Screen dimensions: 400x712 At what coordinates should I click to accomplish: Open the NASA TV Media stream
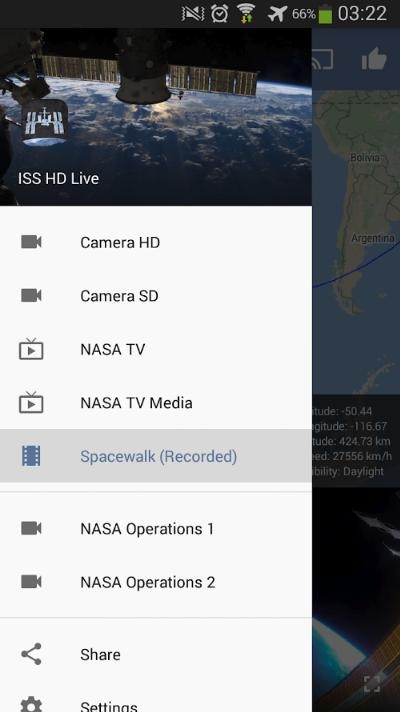[x=156, y=403]
